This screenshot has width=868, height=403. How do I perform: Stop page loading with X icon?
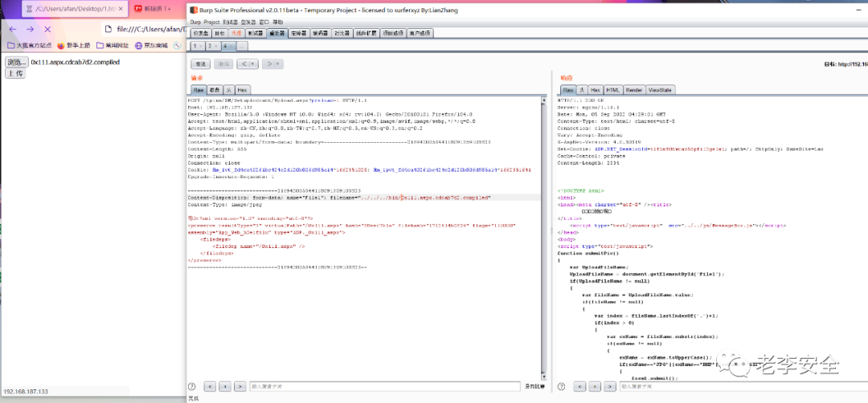point(47,29)
